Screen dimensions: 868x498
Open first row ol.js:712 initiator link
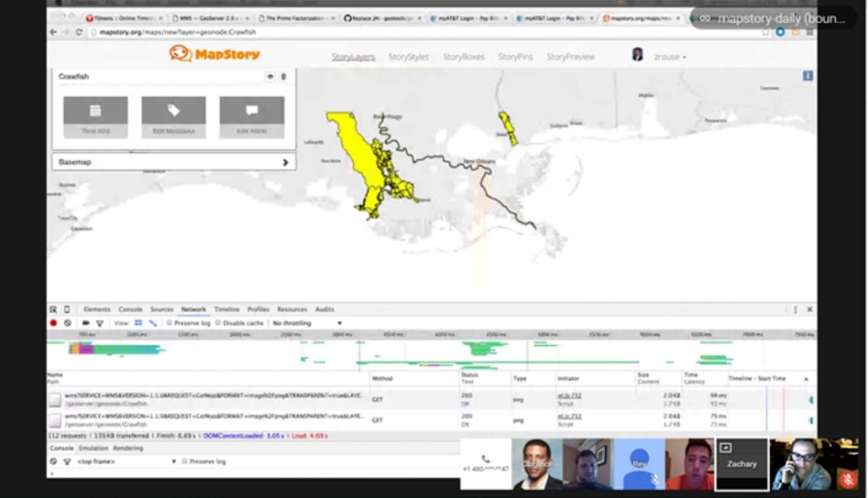coord(569,395)
